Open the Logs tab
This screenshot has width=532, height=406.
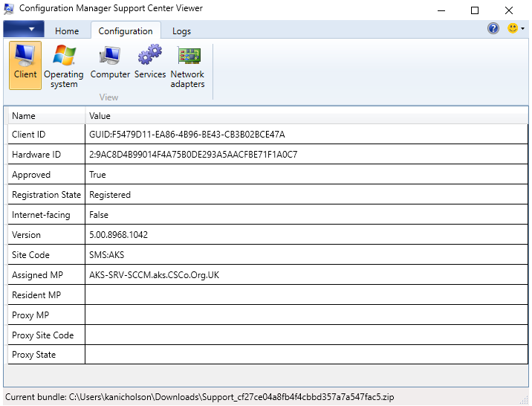click(x=181, y=31)
